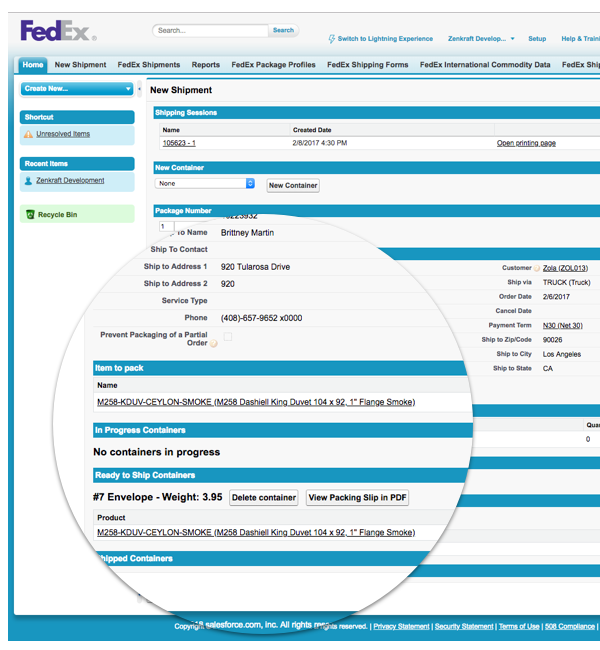Click the address 920 Tularosa Drive
Image resolution: width=600 pixels, height=650 pixels.
255,267
